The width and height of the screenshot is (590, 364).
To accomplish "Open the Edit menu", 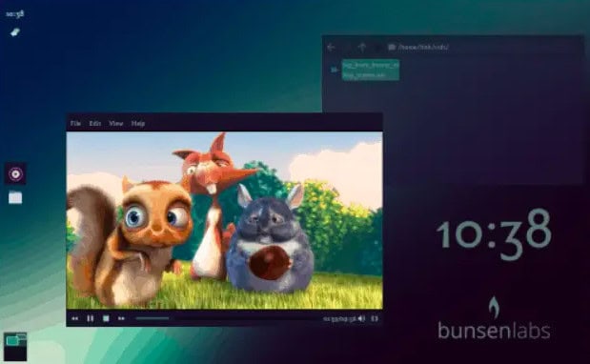I will tap(94, 123).
